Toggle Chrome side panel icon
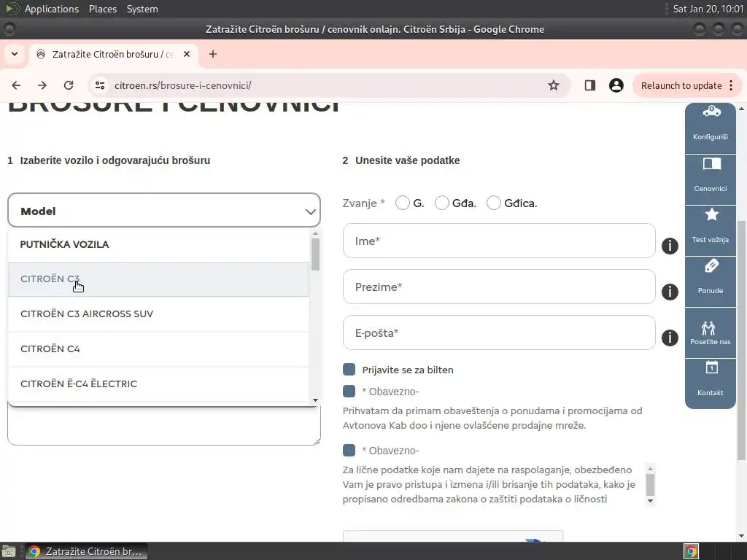The image size is (747, 560). point(589,85)
